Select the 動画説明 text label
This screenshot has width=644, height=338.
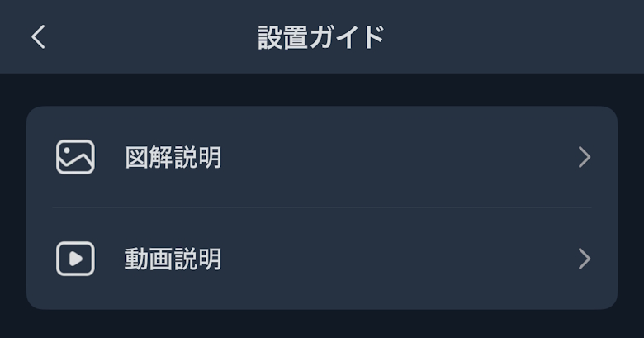(173, 259)
